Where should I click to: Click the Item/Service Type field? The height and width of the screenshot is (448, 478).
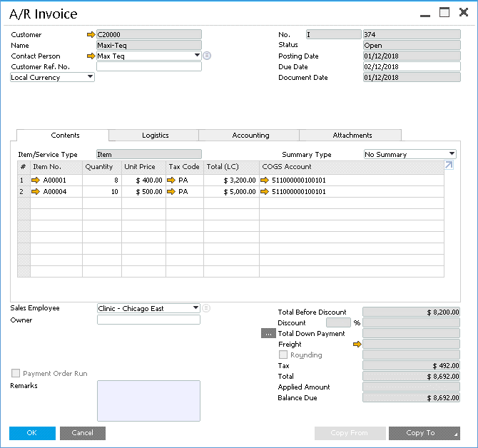click(149, 154)
